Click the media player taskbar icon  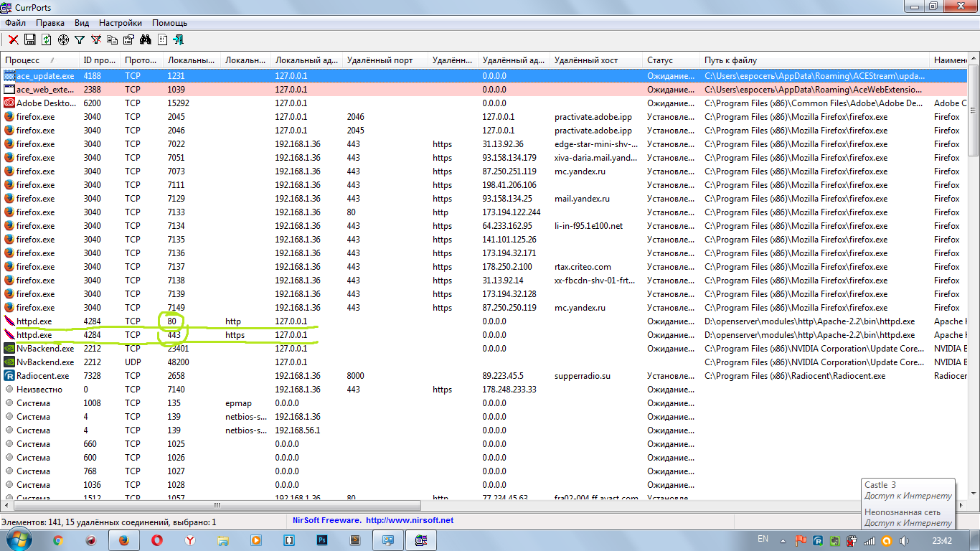tap(256, 540)
